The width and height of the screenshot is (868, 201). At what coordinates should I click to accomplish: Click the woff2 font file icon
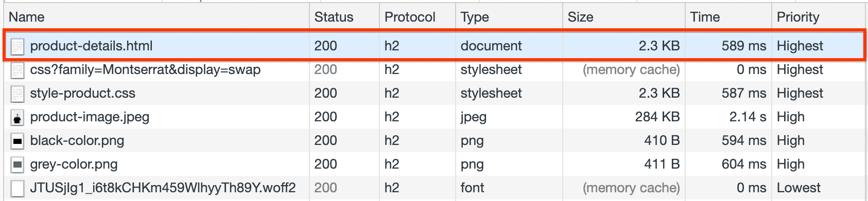(18, 188)
